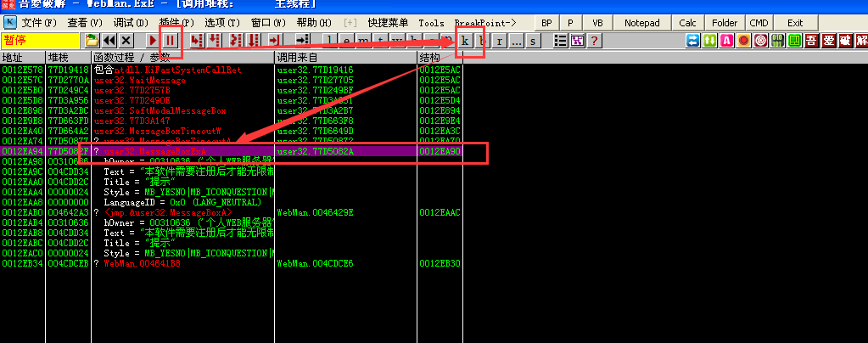Image resolution: width=868 pixels, height=343 pixels.
Task: Select the user32.MessageBoxExA call stack row
Action: click(232, 151)
